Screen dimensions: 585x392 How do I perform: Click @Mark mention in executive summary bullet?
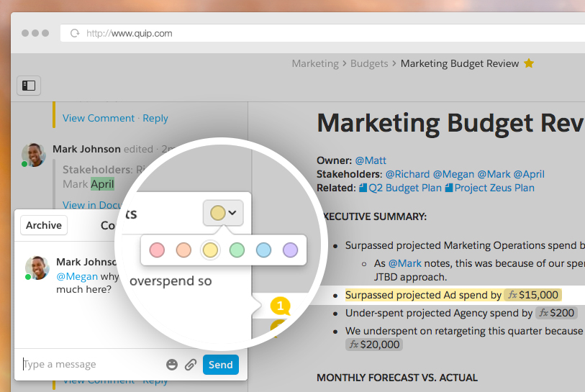(405, 263)
